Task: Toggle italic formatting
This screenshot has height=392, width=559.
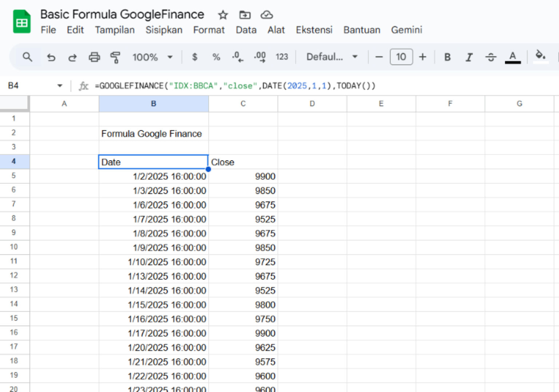Action: coord(469,57)
